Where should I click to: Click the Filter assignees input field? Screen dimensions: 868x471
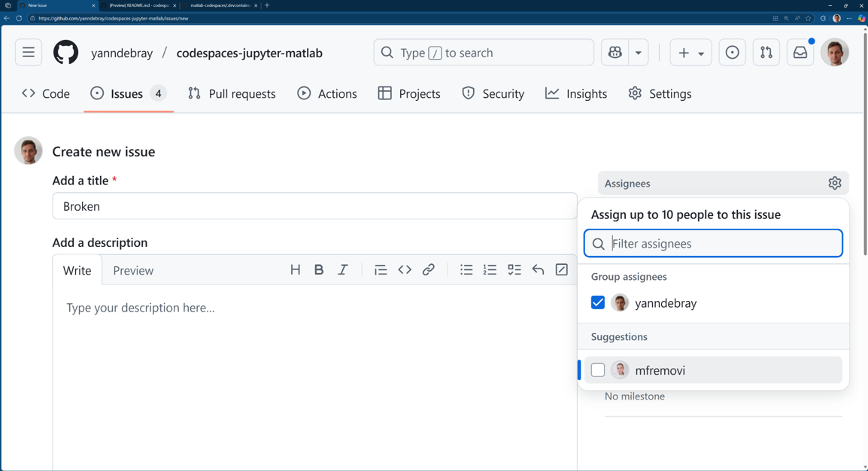(x=722, y=244)
